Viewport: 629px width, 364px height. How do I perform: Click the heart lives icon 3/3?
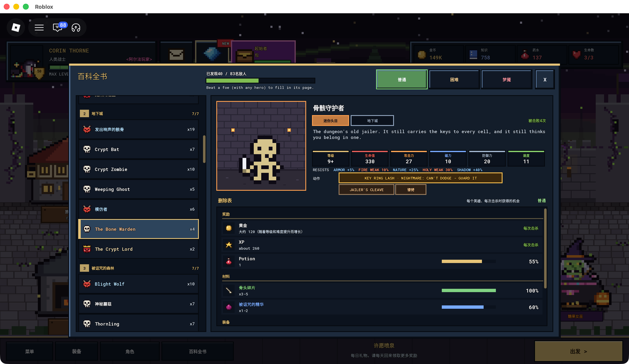(x=577, y=55)
